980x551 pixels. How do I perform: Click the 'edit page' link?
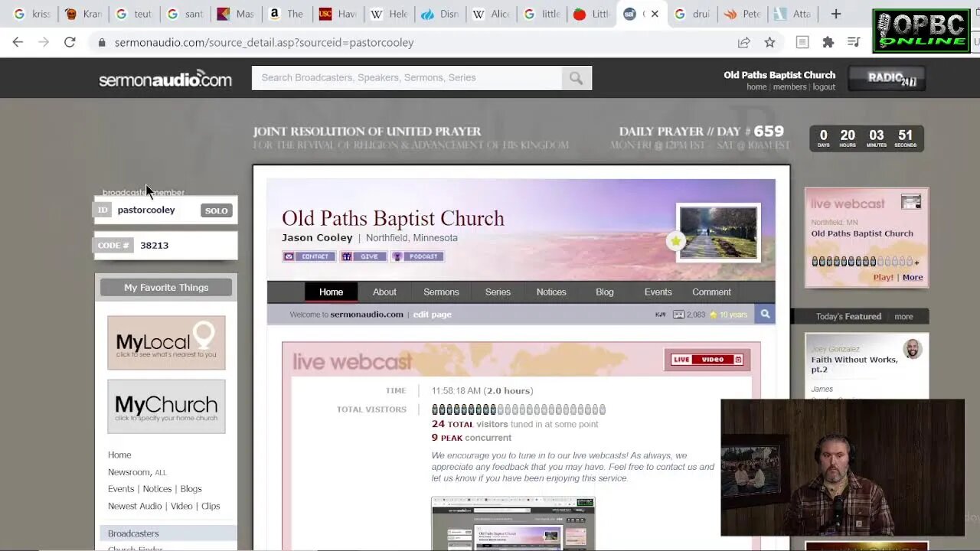pyautogui.click(x=432, y=315)
